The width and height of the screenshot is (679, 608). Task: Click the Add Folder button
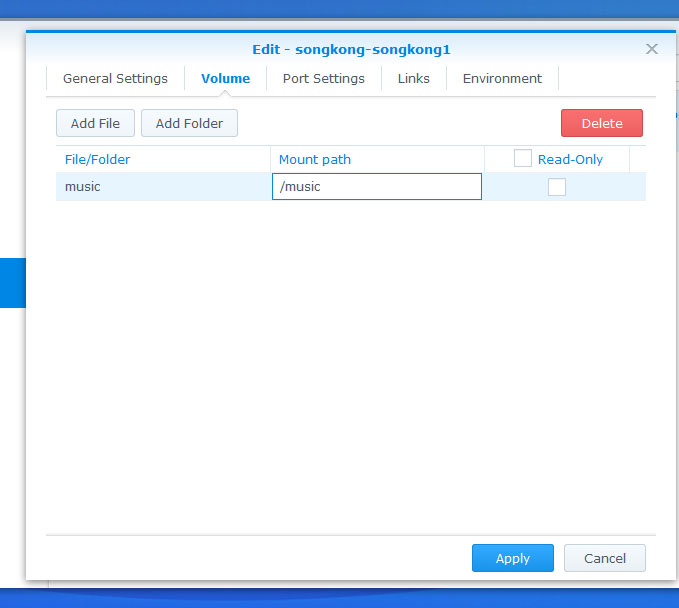189,123
